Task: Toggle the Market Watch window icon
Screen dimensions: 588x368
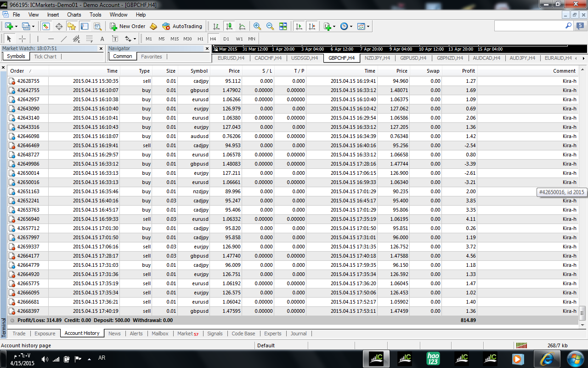Action: 46,26
